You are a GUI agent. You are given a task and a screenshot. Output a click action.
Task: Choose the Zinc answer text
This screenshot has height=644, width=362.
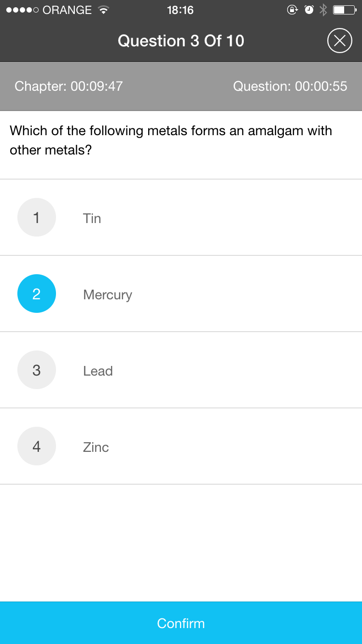coord(96,447)
